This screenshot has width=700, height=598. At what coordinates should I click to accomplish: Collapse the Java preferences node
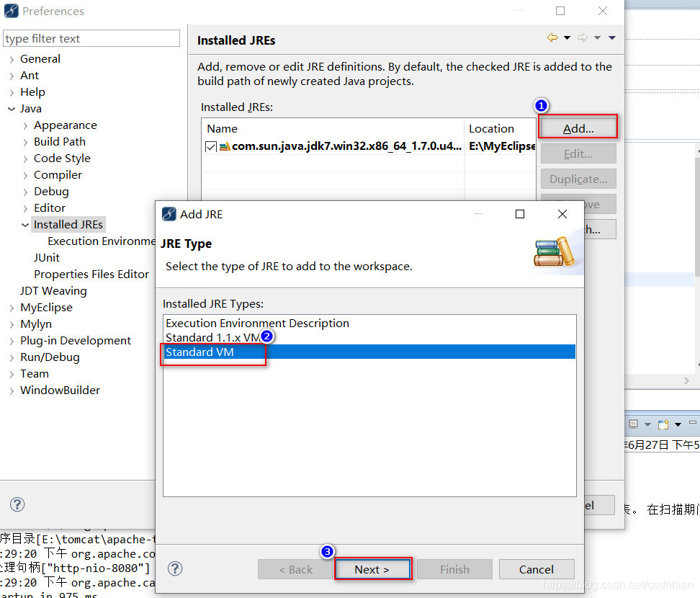(12, 109)
